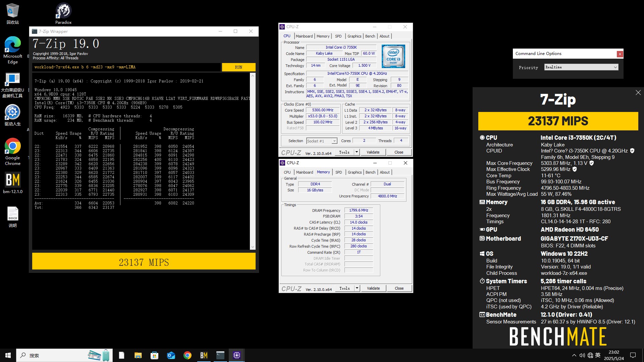Click the RUN button in 7-Zip Wrapper
The height and width of the screenshot is (362, 644).
pos(238,67)
